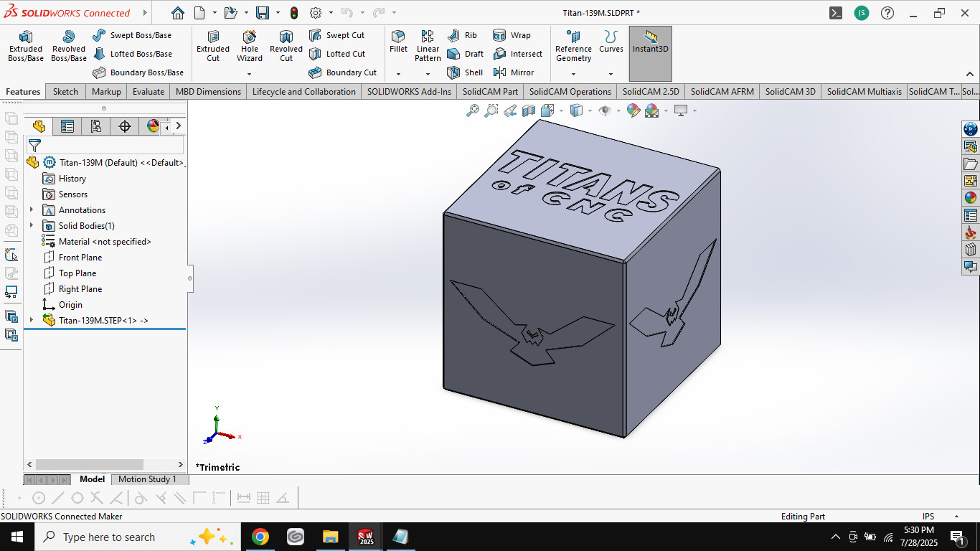
Task: Open the MBD Dimensions tab
Action: [208, 91]
